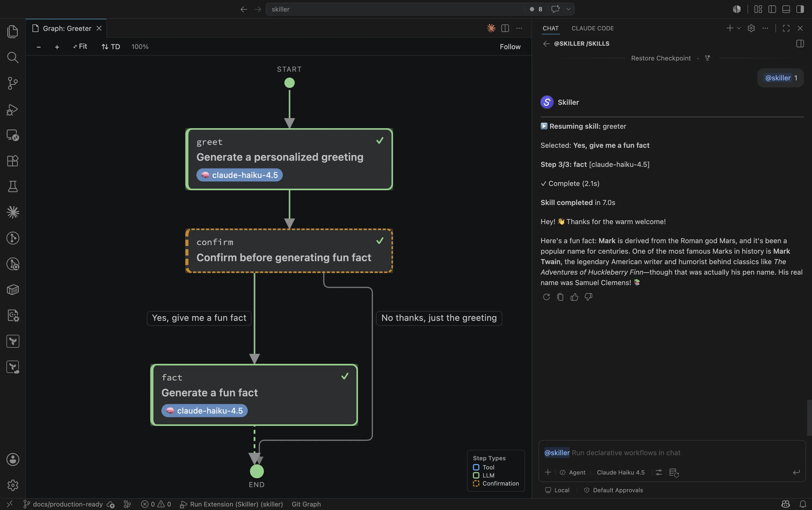Click Run Extension (Skiller) debug status item
Viewport: 812px width, 510px height.
click(231, 504)
